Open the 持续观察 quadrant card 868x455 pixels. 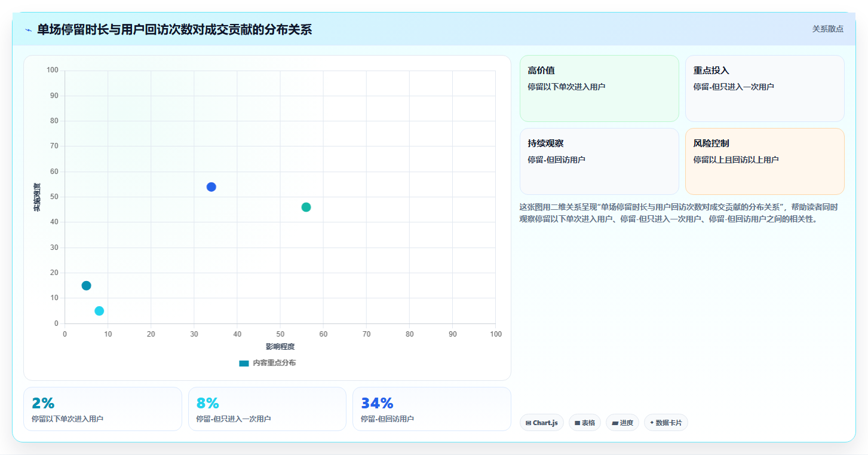pos(599,161)
